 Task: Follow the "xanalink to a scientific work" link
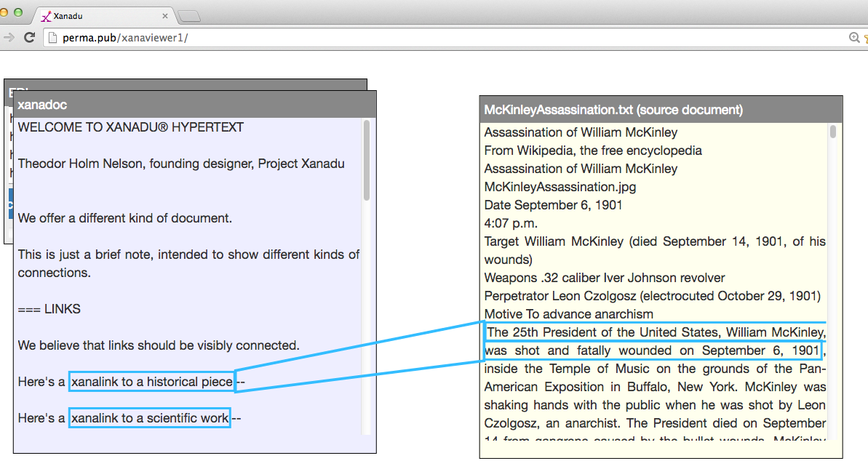[149, 418]
